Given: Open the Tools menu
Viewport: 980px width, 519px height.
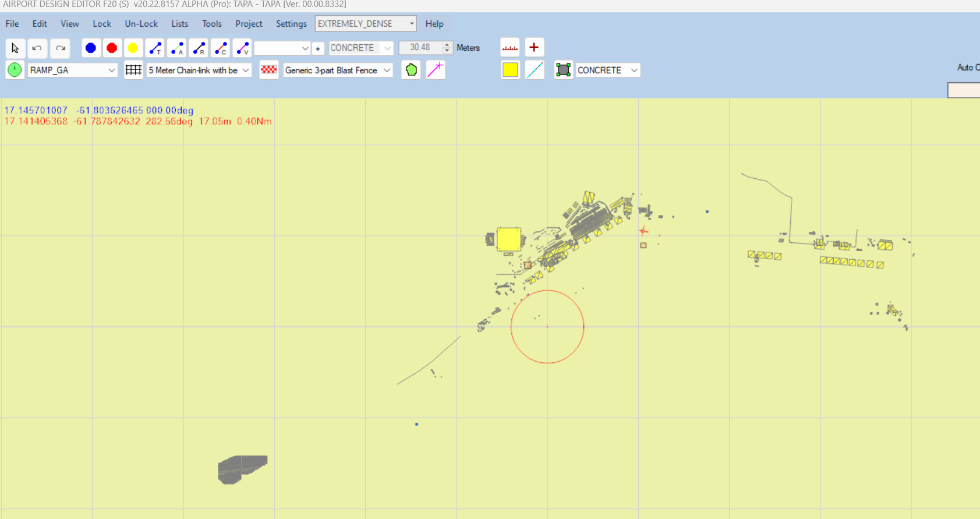Looking at the screenshot, I should coord(211,24).
